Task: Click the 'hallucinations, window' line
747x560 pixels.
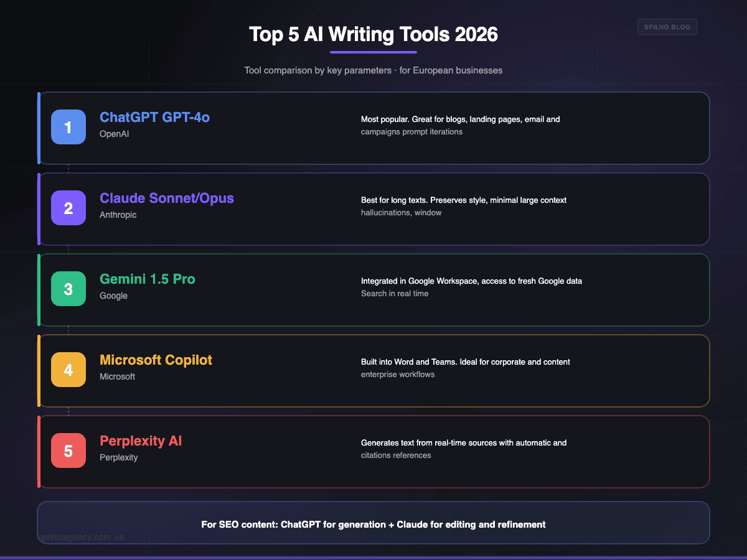Action: coord(402,213)
